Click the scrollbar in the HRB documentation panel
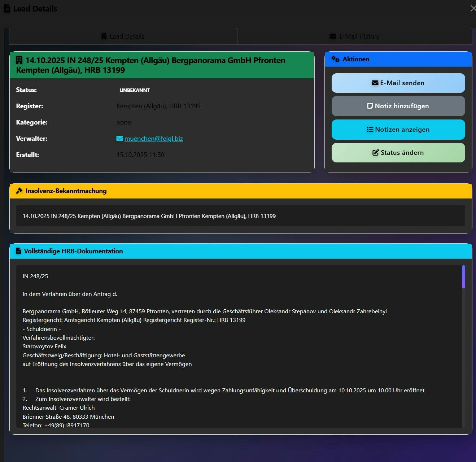This screenshot has height=462, width=476. click(464, 276)
